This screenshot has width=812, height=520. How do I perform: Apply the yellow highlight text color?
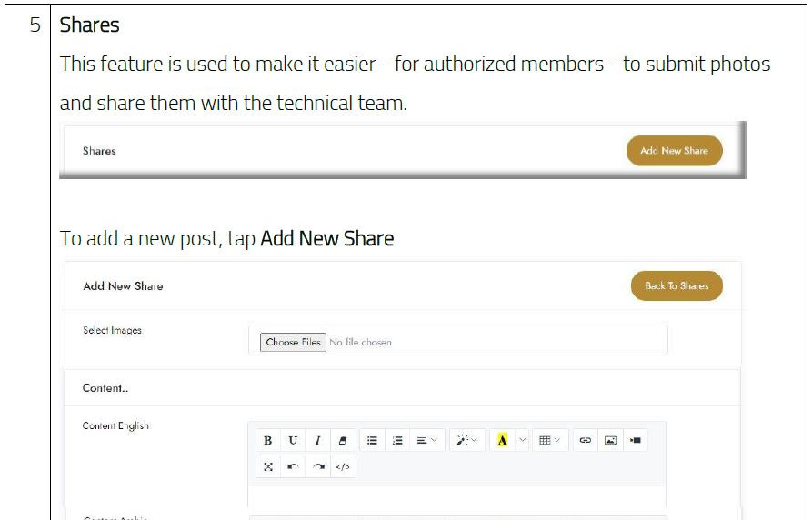point(502,440)
